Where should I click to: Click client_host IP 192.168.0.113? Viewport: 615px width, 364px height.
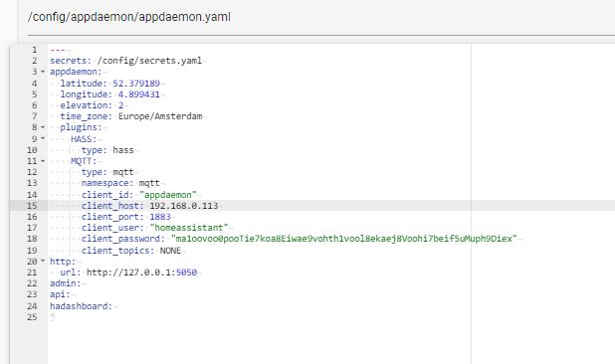pyautogui.click(x=184, y=206)
